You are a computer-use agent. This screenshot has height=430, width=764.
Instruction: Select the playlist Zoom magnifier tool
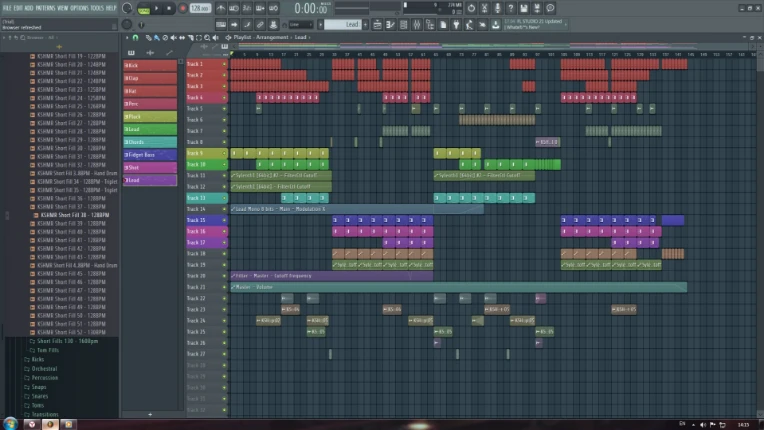[x=207, y=37]
